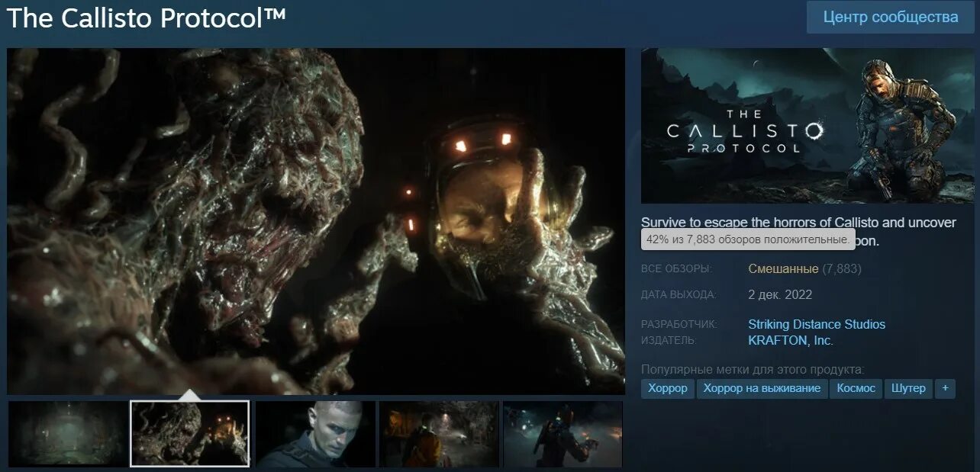Open the Шутер tag

coord(908,388)
